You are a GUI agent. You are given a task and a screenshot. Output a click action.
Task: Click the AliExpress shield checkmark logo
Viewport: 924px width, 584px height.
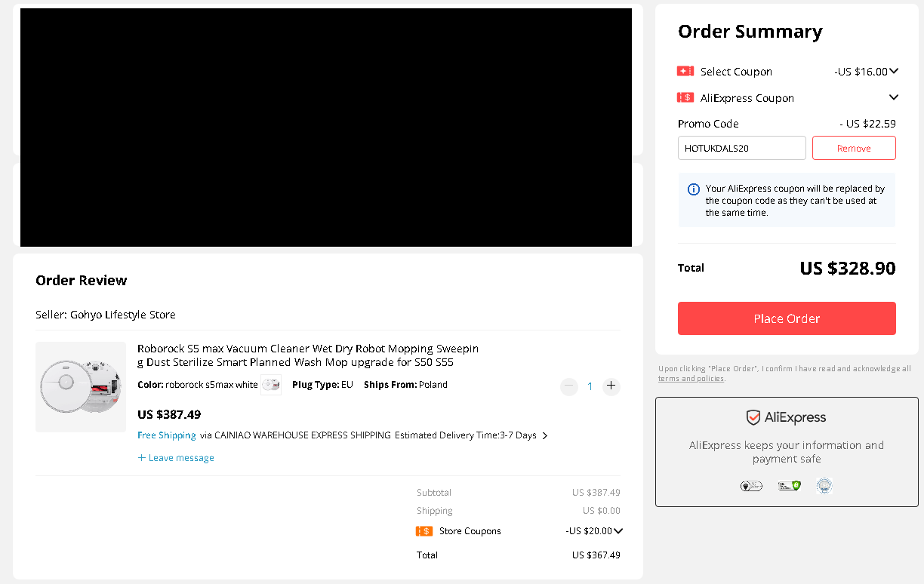pyautogui.click(x=753, y=417)
